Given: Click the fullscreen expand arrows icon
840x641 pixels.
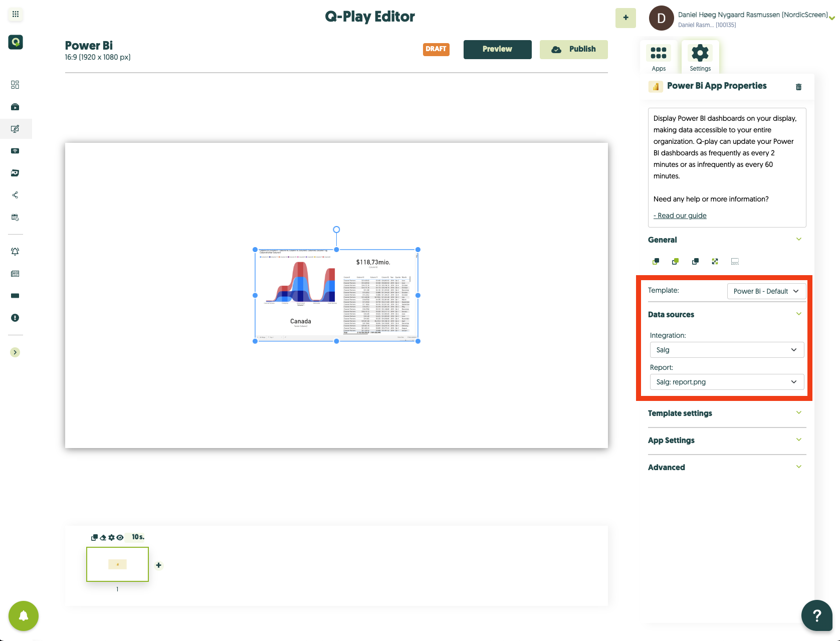Looking at the screenshot, I should pyautogui.click(x=715, y=262).
